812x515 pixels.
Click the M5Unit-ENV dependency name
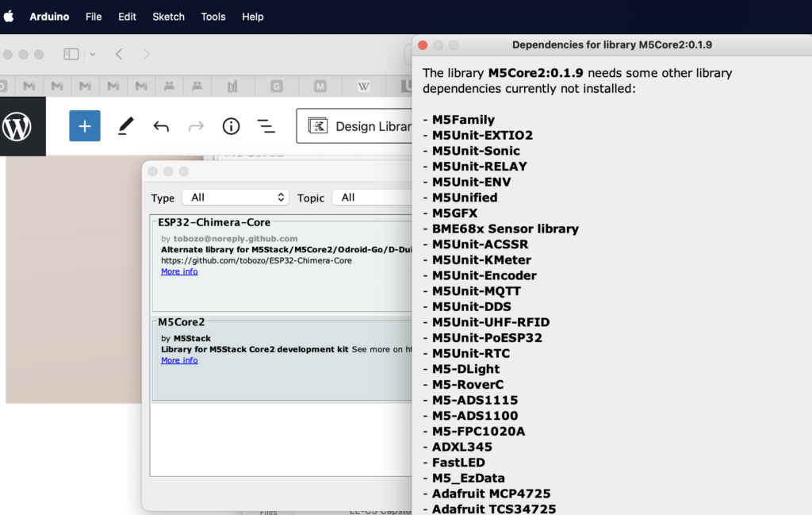point(472,182)
